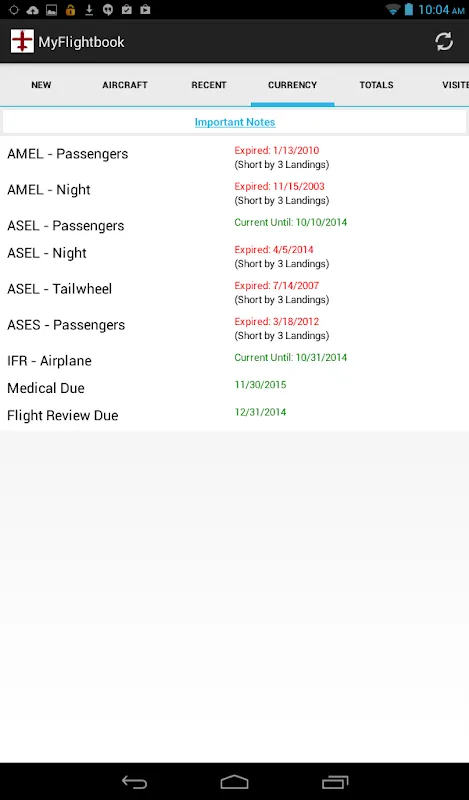The width and height of the screenshot is (469, 800).
Task: Select the ASEL - Tailwheel row
Action: 234,292
